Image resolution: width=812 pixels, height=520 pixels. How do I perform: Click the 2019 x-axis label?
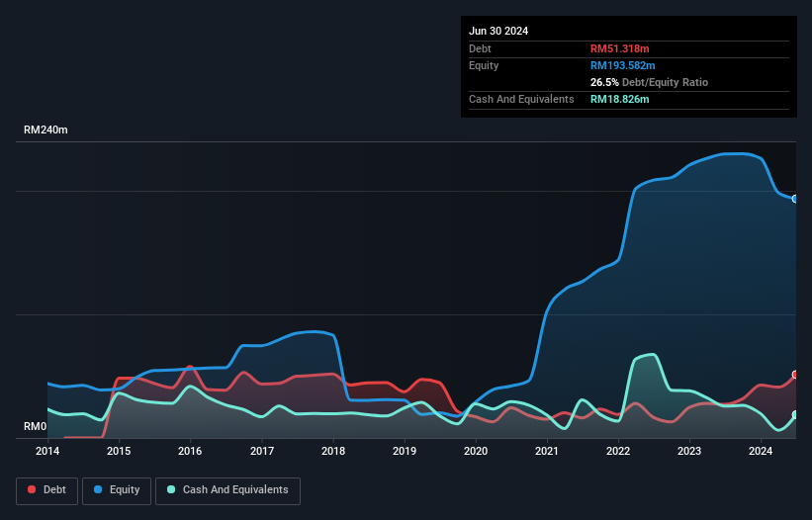tap(405, 451)
